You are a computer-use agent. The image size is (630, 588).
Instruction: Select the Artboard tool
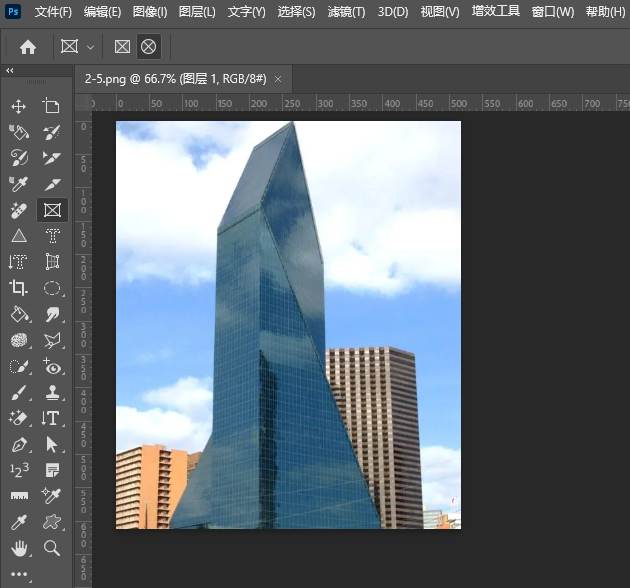coord(52,106)
